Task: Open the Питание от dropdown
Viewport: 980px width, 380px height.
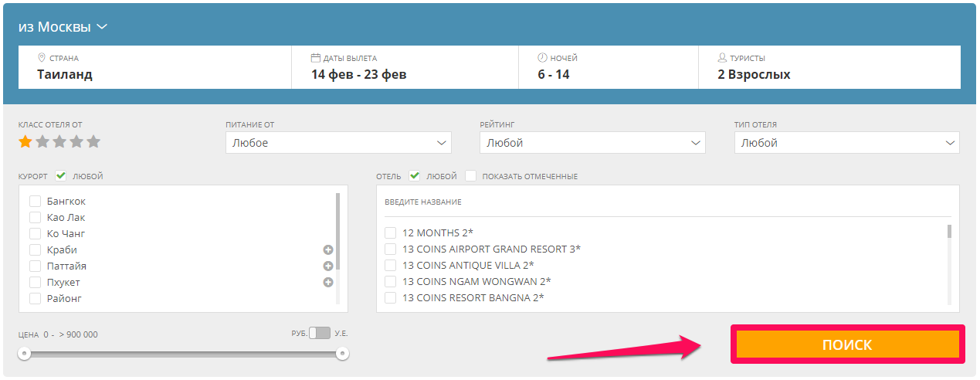Action: [338, 143]
